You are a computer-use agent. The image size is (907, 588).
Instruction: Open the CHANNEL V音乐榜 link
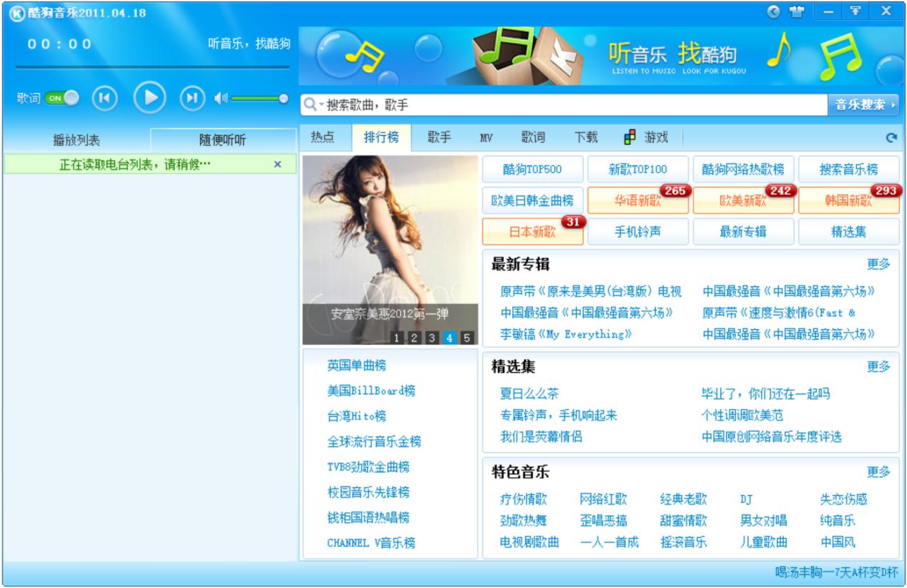point(371,543)
